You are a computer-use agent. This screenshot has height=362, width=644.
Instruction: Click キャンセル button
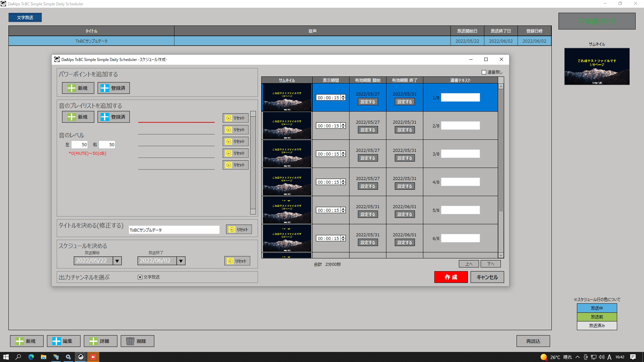point(487,277)
